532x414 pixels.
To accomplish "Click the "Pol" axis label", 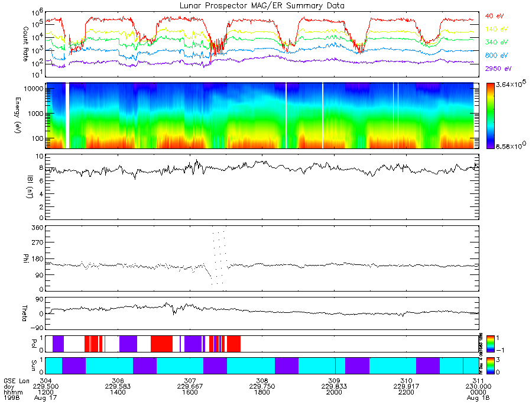I will pyautogui.click(x=34, y=344).
